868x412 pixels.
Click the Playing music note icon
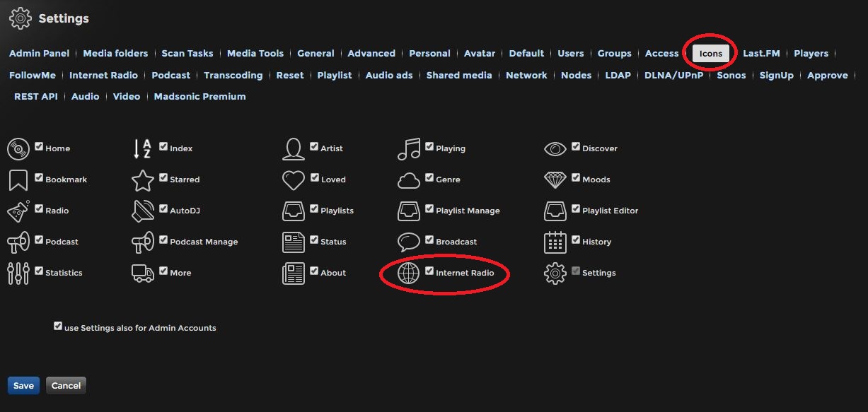coord(409,149)
